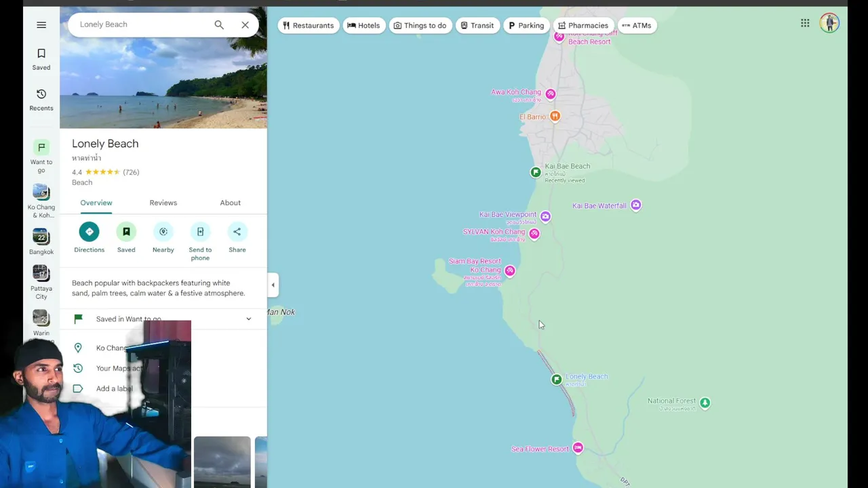Click the SYLVAN Koh Chang pin
The height and width of the screenshot is (488, 868).
534,234
